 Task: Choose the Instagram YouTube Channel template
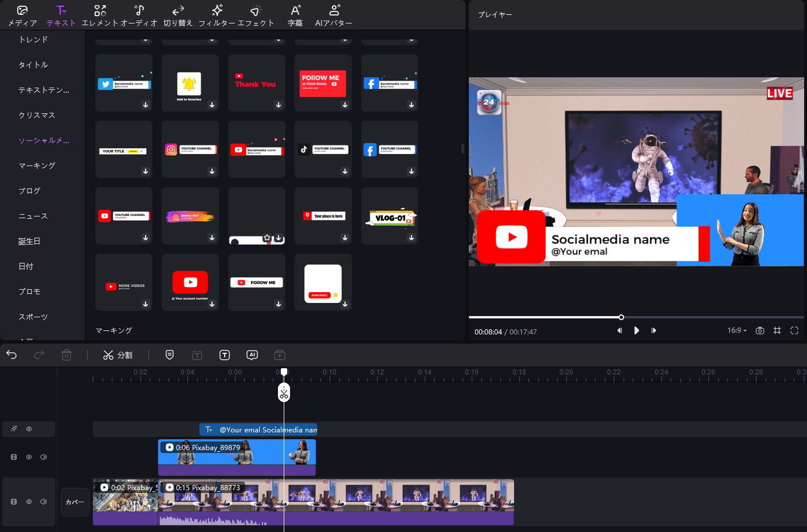[190, 149]
